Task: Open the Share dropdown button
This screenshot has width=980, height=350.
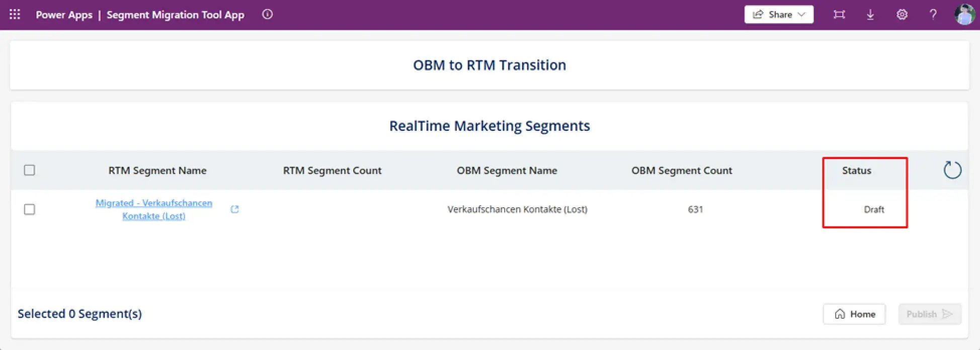Action: pos(779,15)
